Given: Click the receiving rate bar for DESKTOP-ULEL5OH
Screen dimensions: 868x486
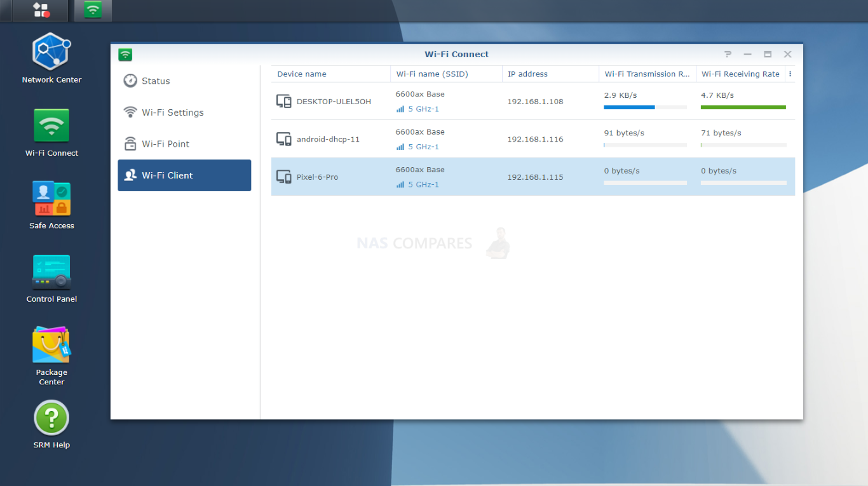Looking at the screenshot, I should (743, 107).
